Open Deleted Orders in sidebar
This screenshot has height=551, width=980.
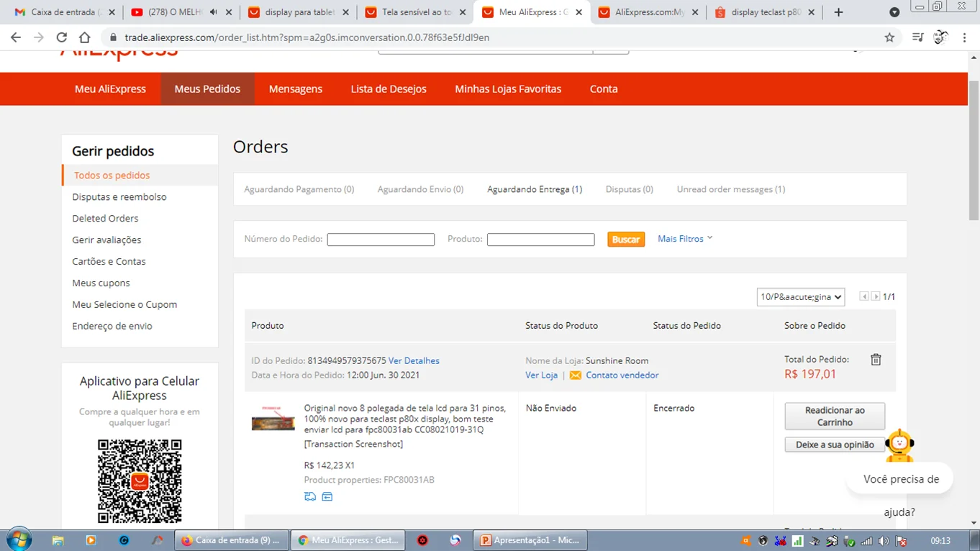pos(105,219)
